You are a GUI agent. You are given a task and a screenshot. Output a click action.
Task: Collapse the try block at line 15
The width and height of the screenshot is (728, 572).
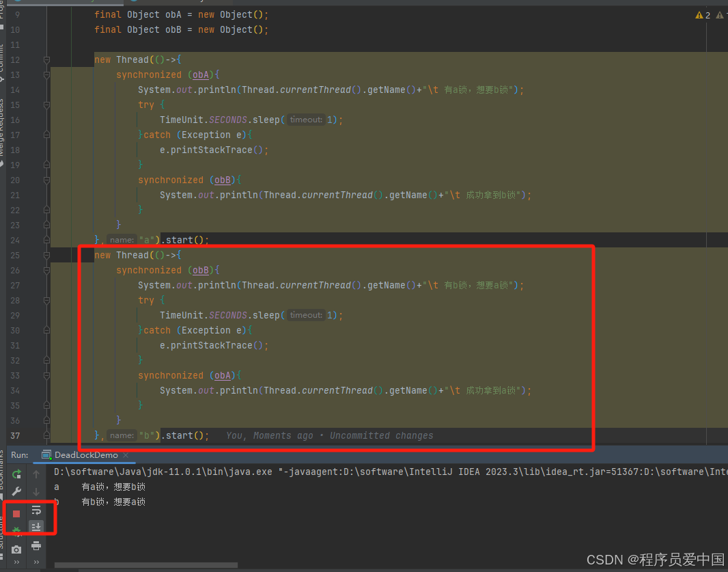coord(46,105)
